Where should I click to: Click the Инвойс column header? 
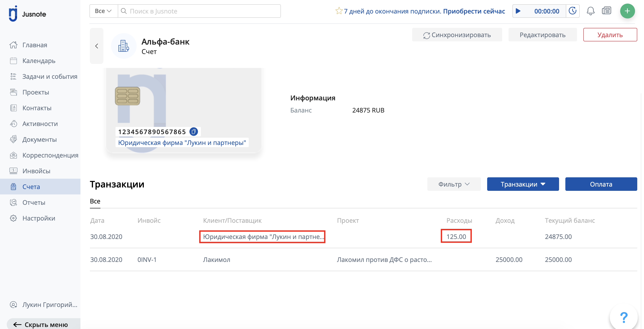[x=149, y=220]
